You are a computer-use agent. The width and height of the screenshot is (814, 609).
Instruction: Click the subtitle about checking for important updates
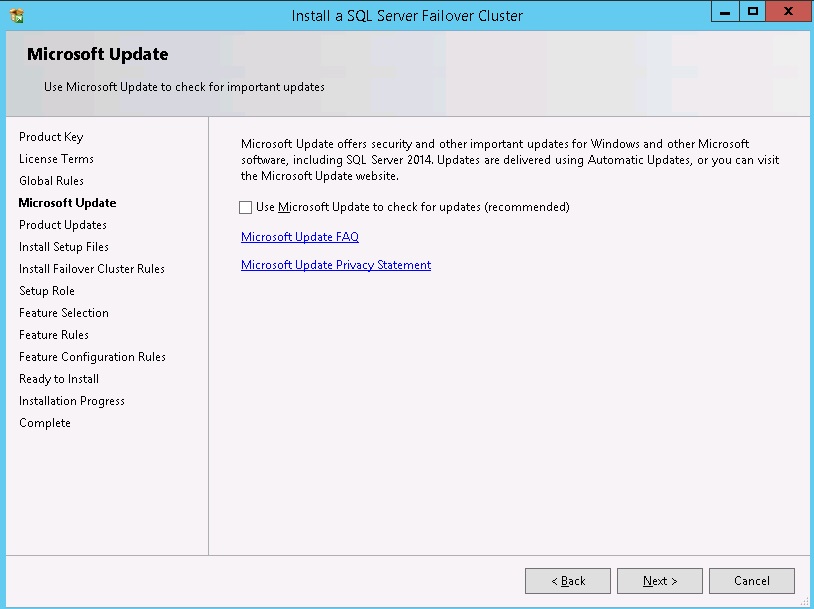tap(184, 87)
